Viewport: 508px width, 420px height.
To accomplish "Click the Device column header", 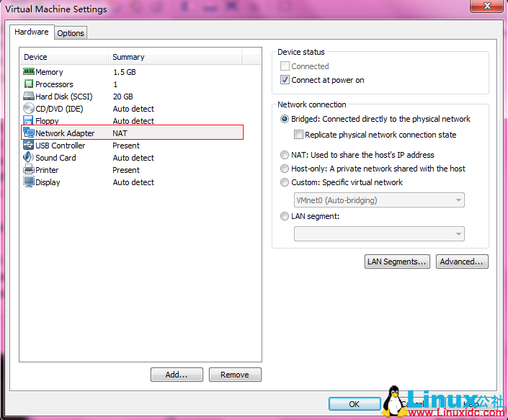I will (64, 57).
